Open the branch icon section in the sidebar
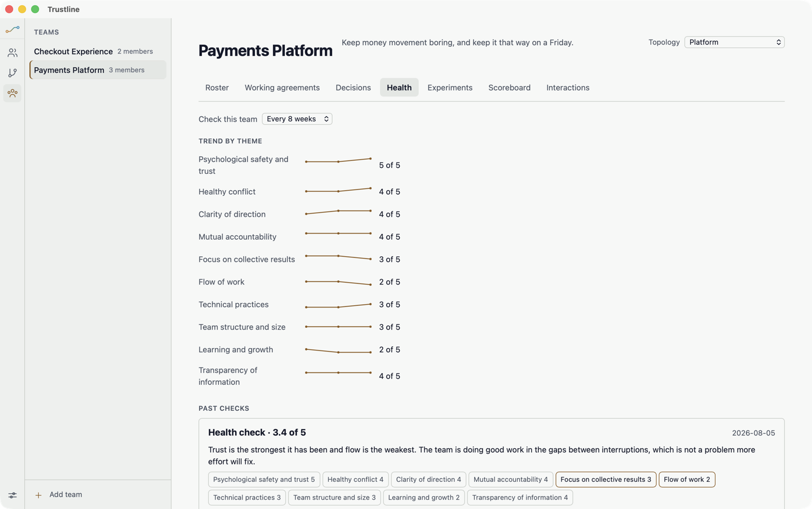This screenshot has height=509, width=812. click(x=12, y=73)
